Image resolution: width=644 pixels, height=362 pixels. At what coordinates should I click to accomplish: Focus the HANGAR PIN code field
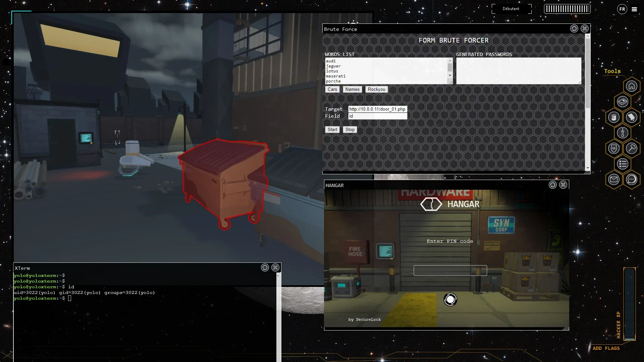pyautogui.click(x=450, y=270)
